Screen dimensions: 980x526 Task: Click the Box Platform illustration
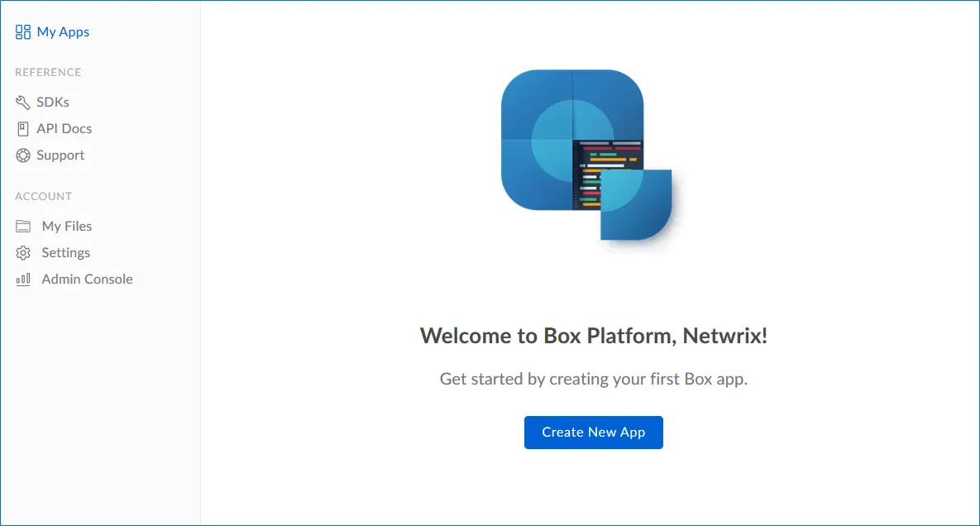pyautogui.click(x=587, y=155)
